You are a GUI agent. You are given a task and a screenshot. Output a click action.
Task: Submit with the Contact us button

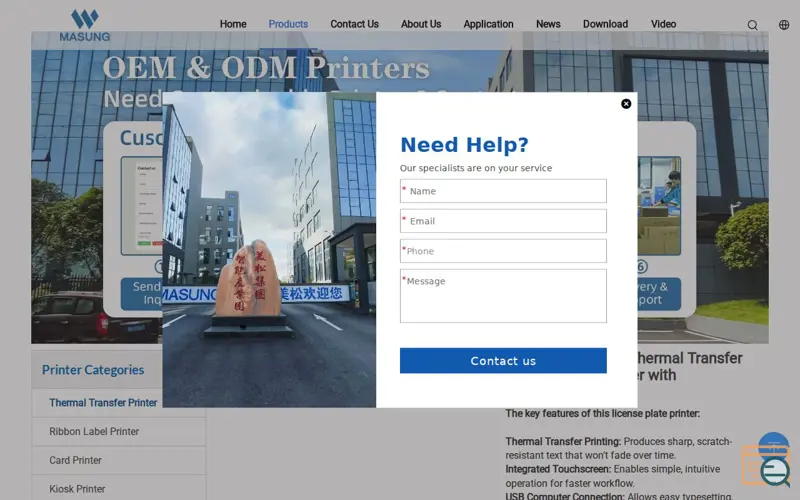coord(503,361)
